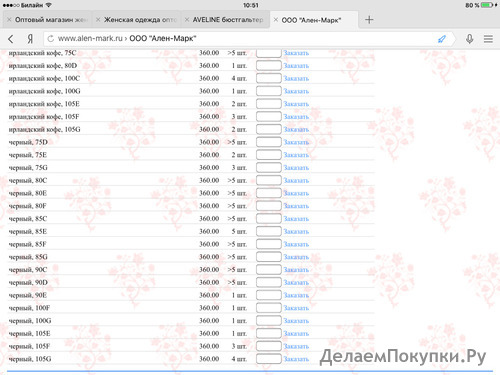Click Заказать link for черный, 80C
The image size is (500, 375).
point(296,180)
